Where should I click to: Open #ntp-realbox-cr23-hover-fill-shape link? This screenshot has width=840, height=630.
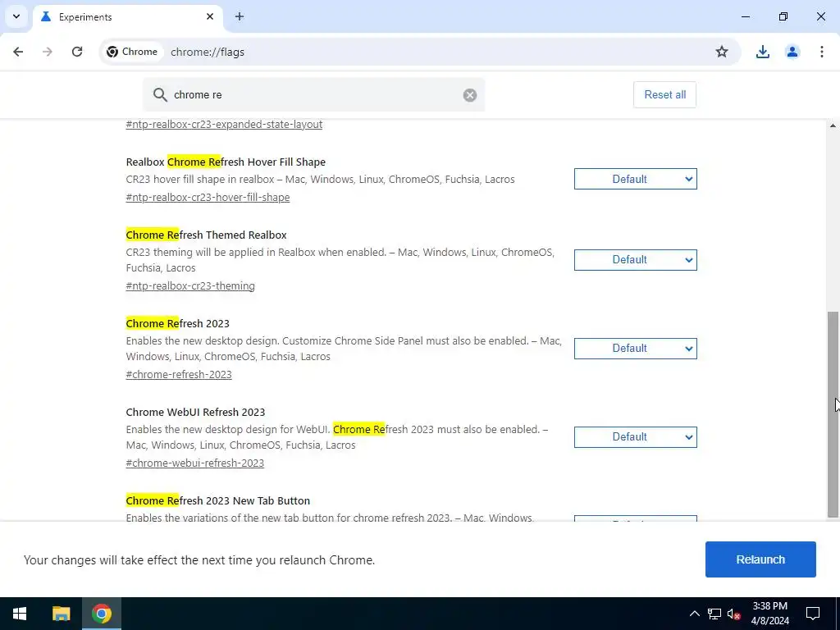[208, 197]
